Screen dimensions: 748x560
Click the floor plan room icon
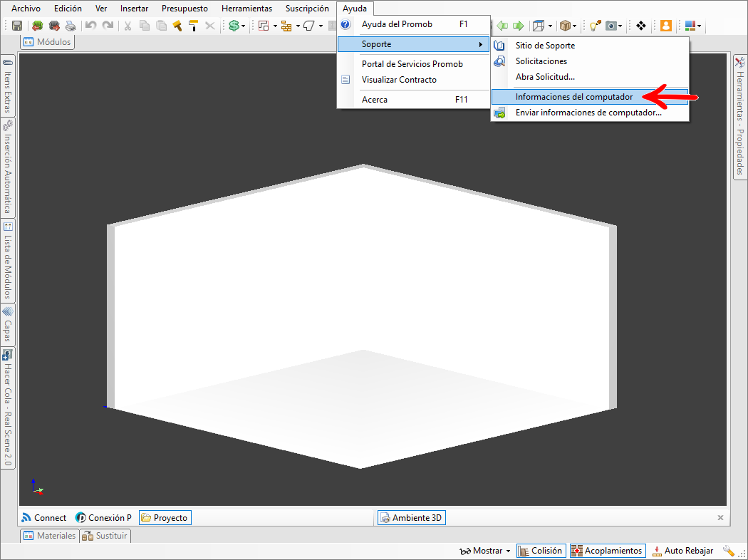coord(264,26)
